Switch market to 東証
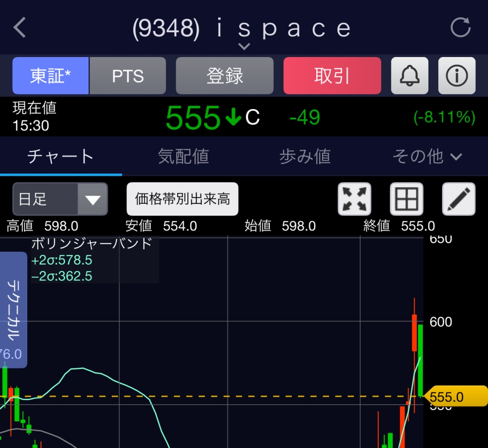Screen dimensions: 488x448 (50, 76)
